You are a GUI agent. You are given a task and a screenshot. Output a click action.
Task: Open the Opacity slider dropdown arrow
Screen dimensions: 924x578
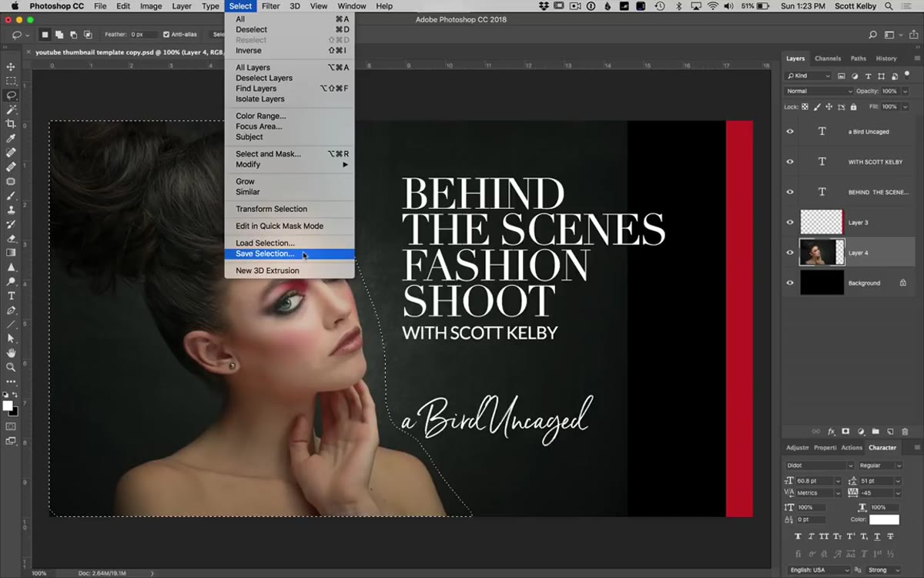click(x=905, y=91)
